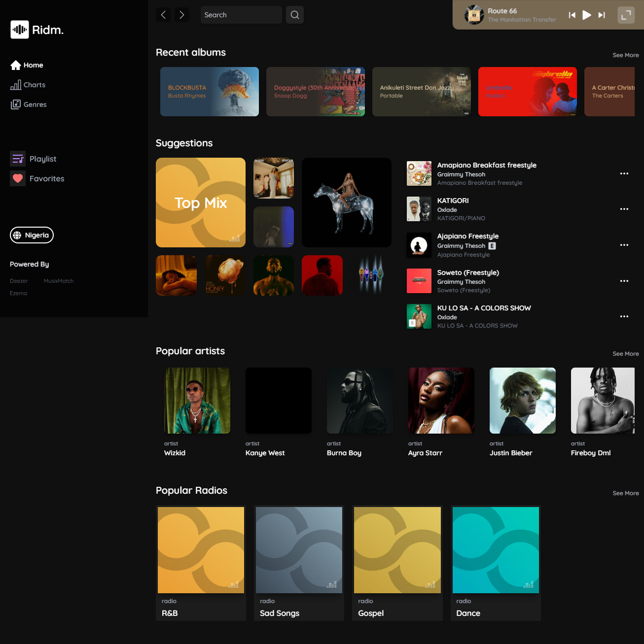Open the Dance radio
This screenshot has height=644, width=644.
point(496,563)
